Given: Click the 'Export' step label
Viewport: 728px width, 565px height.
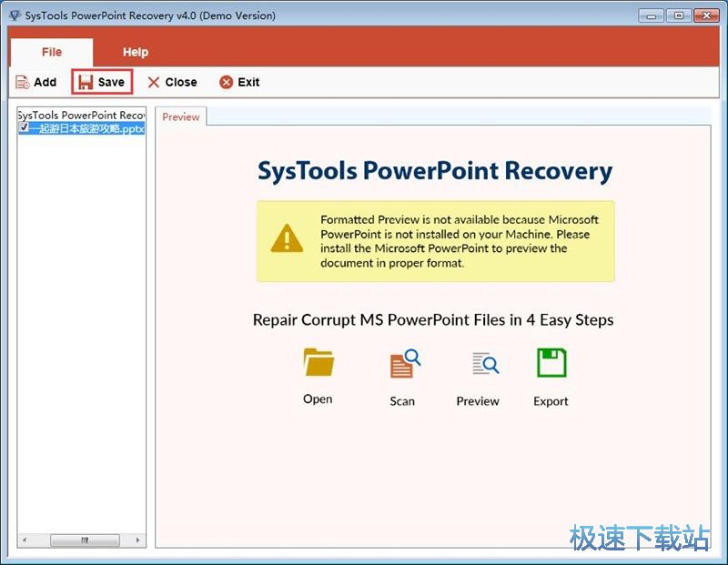Looking at the screenshot, I should click(551, 401).
